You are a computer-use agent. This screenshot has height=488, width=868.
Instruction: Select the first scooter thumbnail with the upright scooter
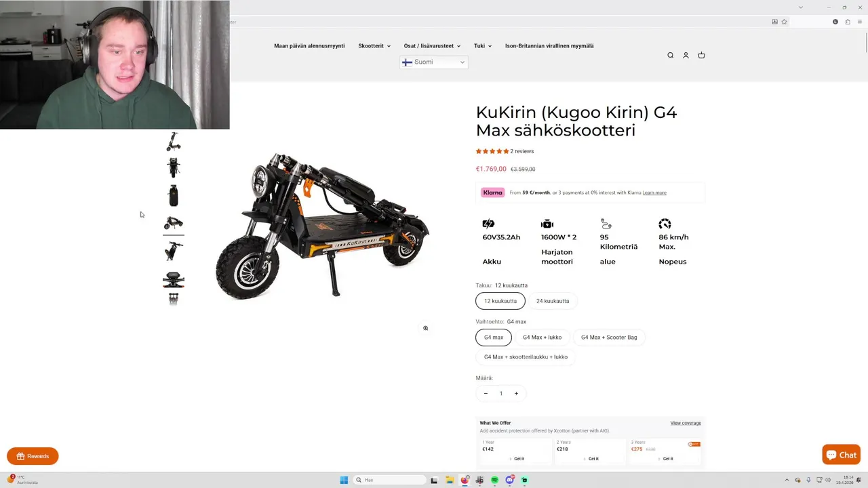click(x=174, y=141)
